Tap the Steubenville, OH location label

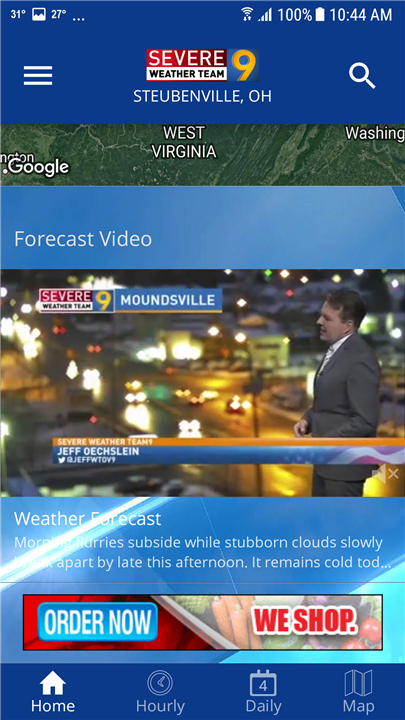[202, 96]
